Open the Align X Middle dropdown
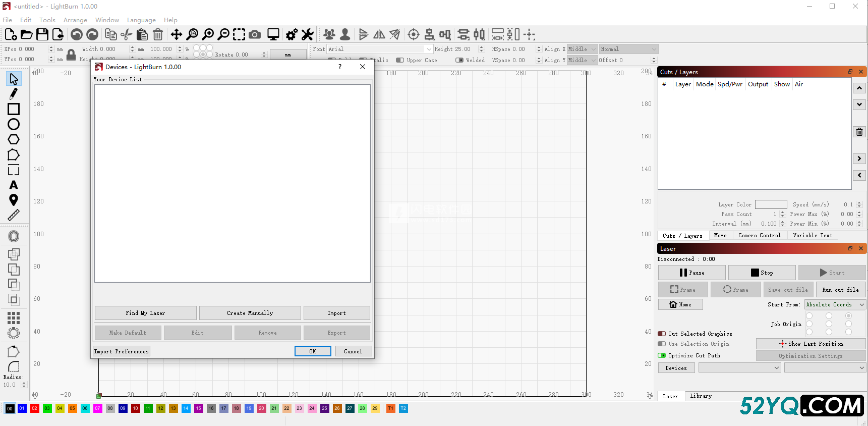 click(582, 49)
